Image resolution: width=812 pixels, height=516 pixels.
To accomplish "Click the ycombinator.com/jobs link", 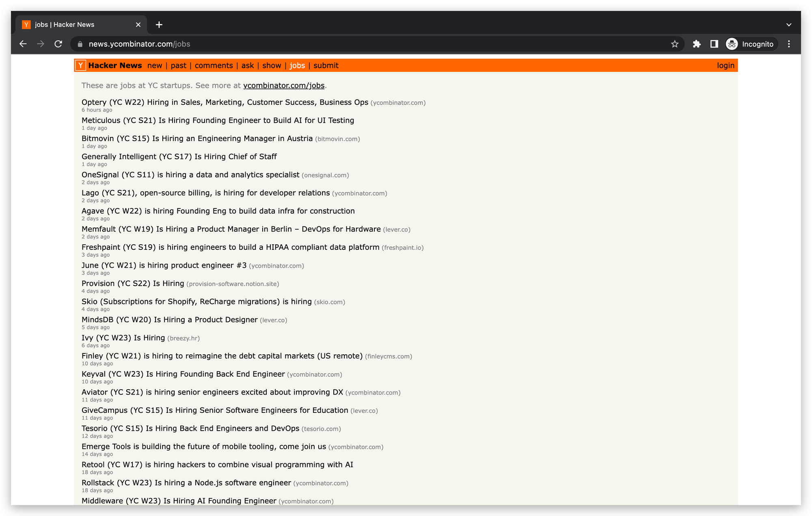I will pos(283,85).
